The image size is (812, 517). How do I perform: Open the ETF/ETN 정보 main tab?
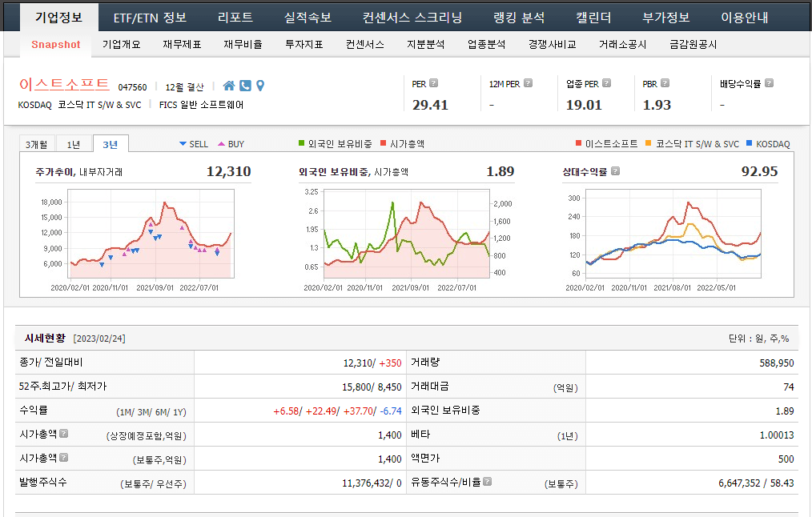pyautogui.click(x=150, y=18)
